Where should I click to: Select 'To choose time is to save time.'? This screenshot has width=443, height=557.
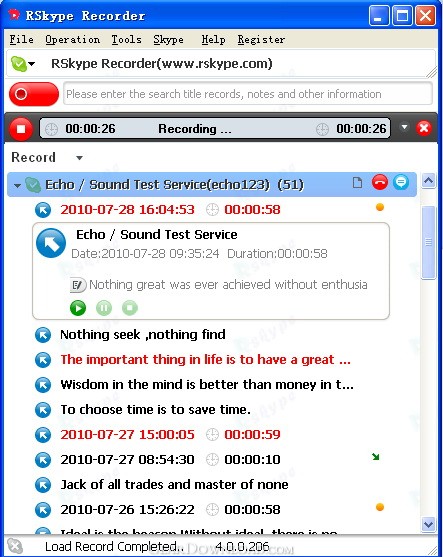[155, 410]
